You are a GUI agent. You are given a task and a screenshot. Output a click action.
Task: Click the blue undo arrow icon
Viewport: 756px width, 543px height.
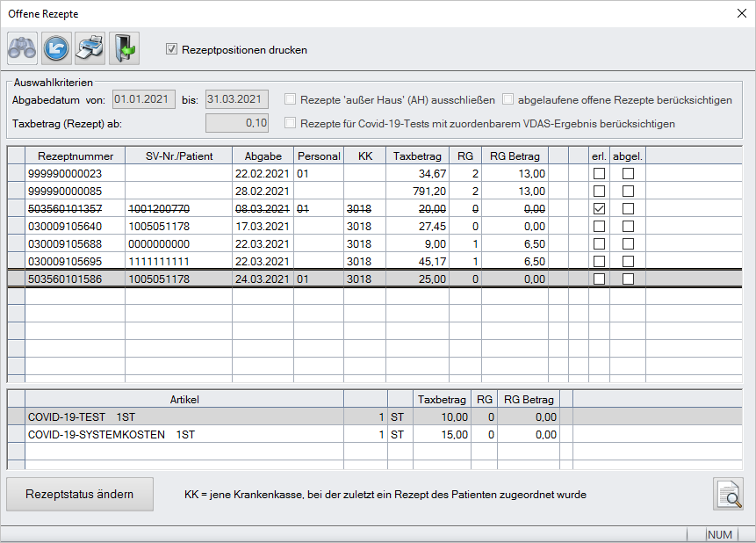pyautogui.click(x=56, y=48)
